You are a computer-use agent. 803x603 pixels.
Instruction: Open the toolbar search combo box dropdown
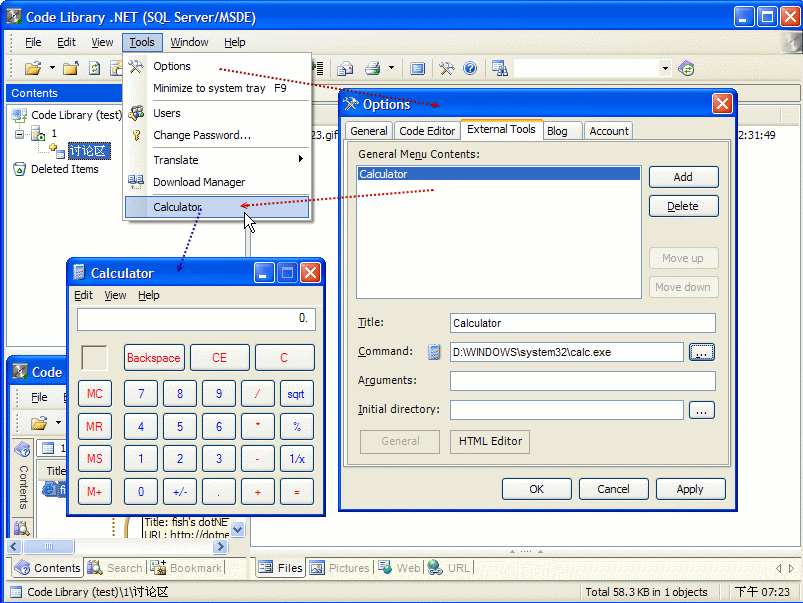click(665, 68)
